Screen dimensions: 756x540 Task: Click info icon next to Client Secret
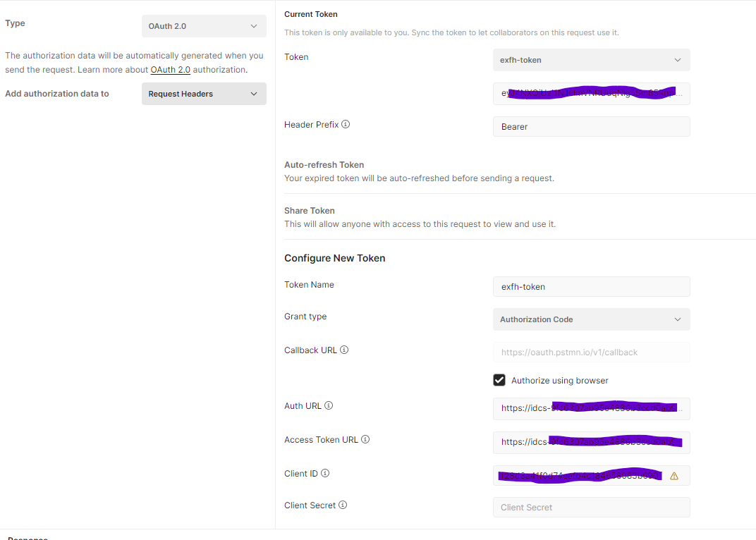[343, 505]
